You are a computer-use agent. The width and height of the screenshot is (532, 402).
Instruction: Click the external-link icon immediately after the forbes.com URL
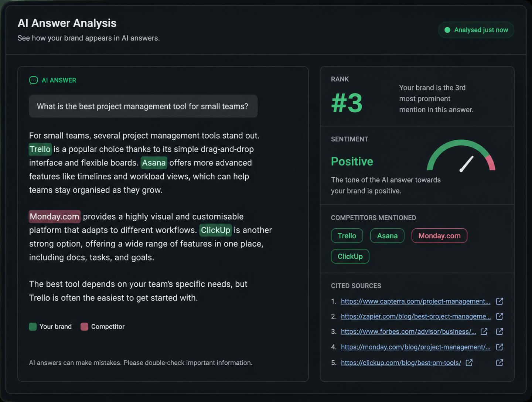click(484, 331)
